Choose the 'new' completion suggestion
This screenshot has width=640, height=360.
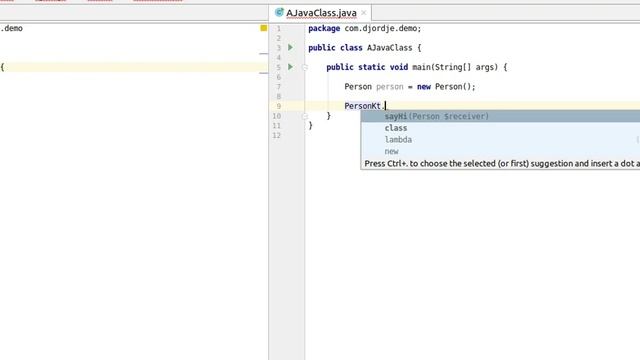click(x=500, y=151)
